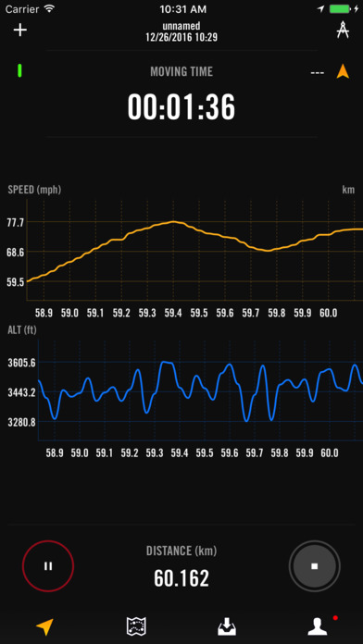Viewport: 363px width, 644px height.
Task: Tap the SPEED (mph) chart label
Action: pyautogui.click(x=34, y=190)
